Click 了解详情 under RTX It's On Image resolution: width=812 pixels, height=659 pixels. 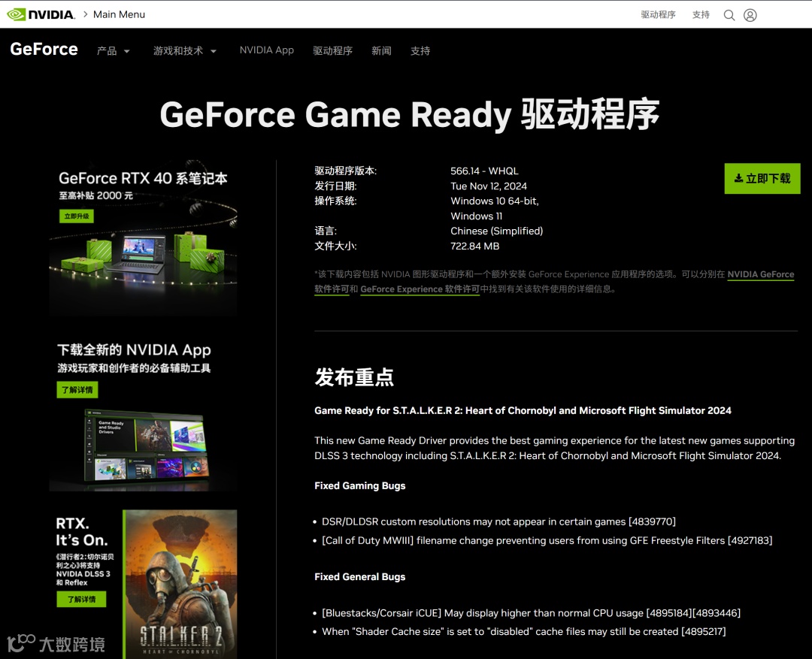click(81, 599)
